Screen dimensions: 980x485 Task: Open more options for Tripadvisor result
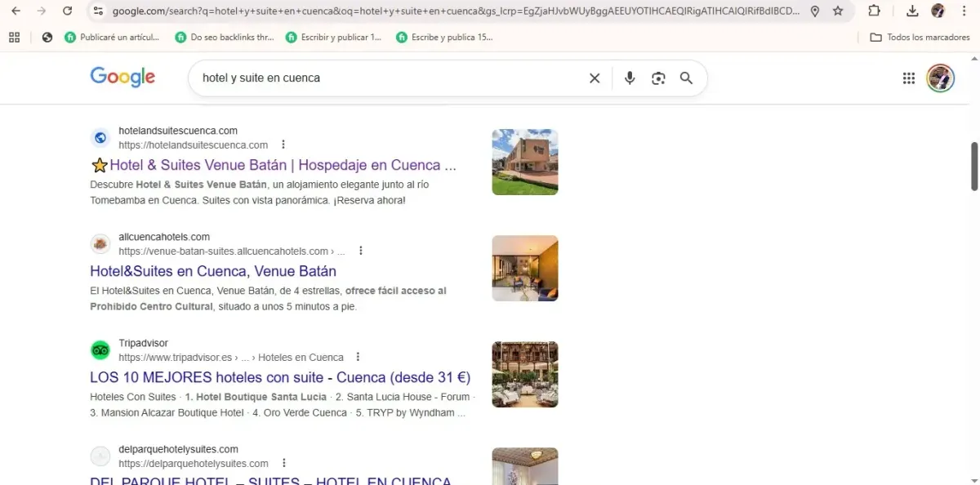coord(358,357)
